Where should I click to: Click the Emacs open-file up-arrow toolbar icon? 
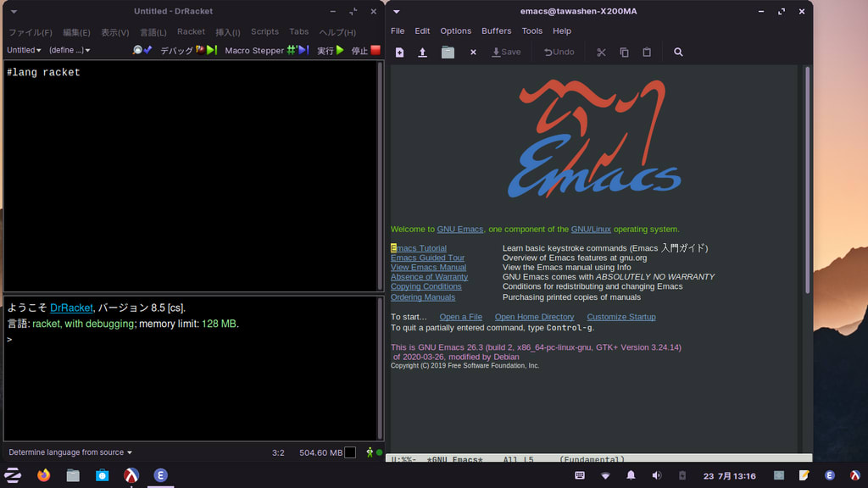tap(422, 52)
